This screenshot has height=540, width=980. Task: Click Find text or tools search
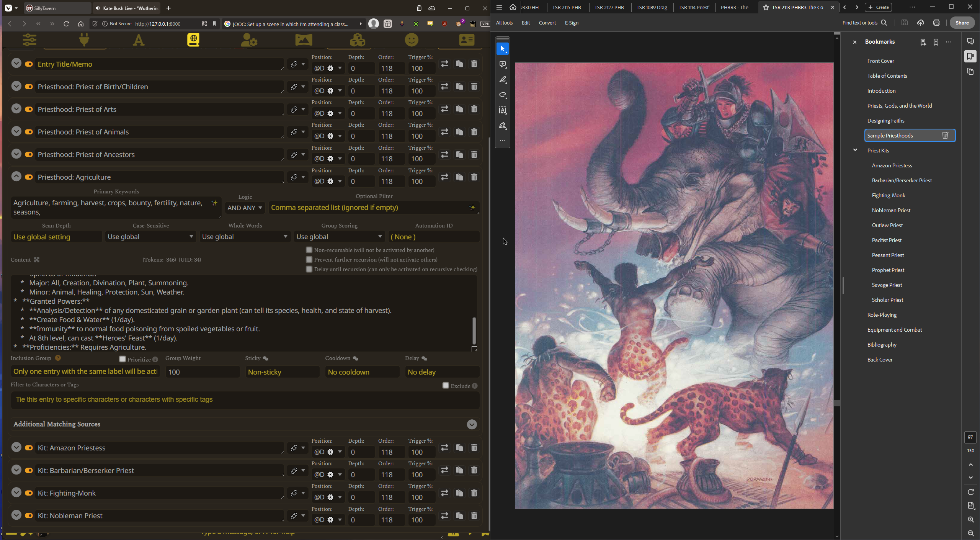coord(864,23)
